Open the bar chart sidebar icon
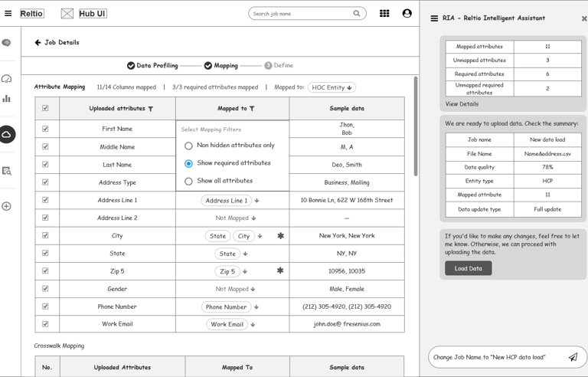Viewport: 588px width, 377px height. pyautogui.click(x=7, y=99)
